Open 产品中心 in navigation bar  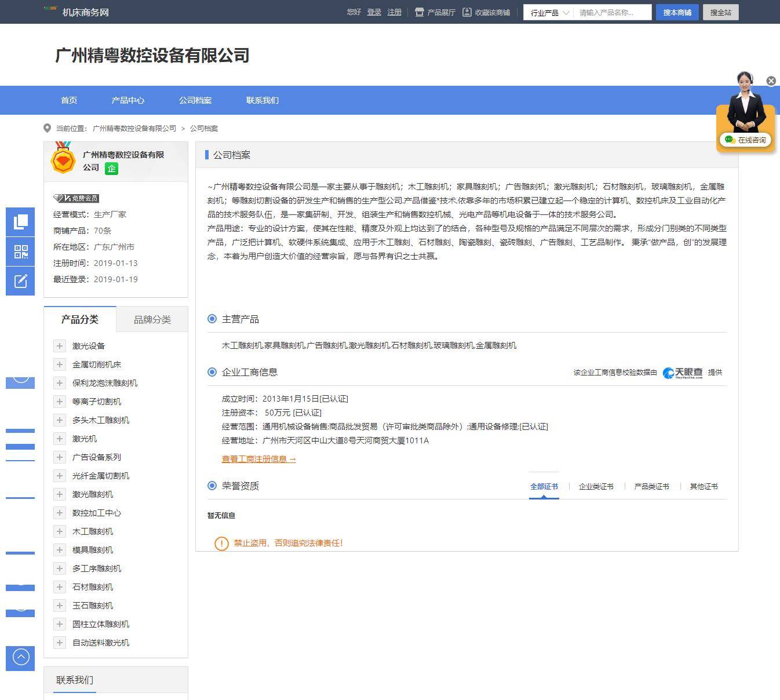click(x=127, y=100)
